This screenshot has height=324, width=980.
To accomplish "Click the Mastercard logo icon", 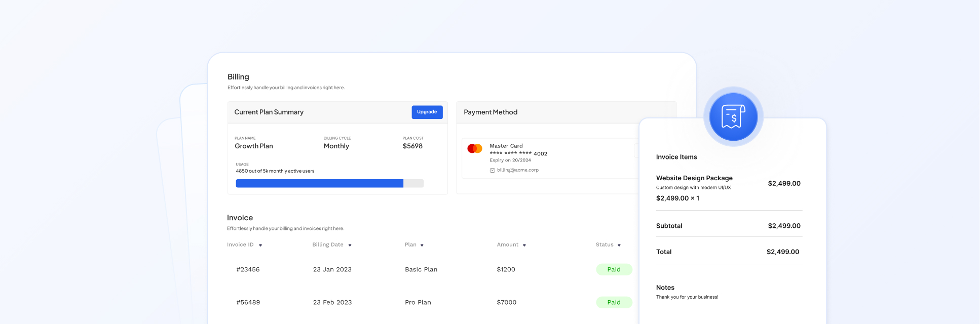I will (x=475, y=148).
